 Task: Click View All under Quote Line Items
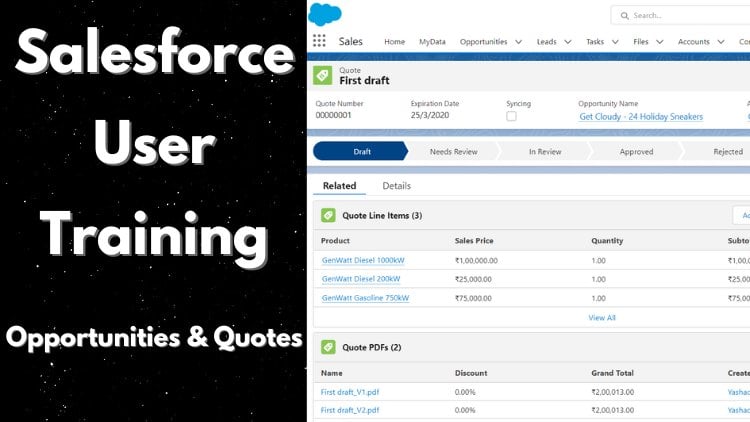(x=602, y=317)
